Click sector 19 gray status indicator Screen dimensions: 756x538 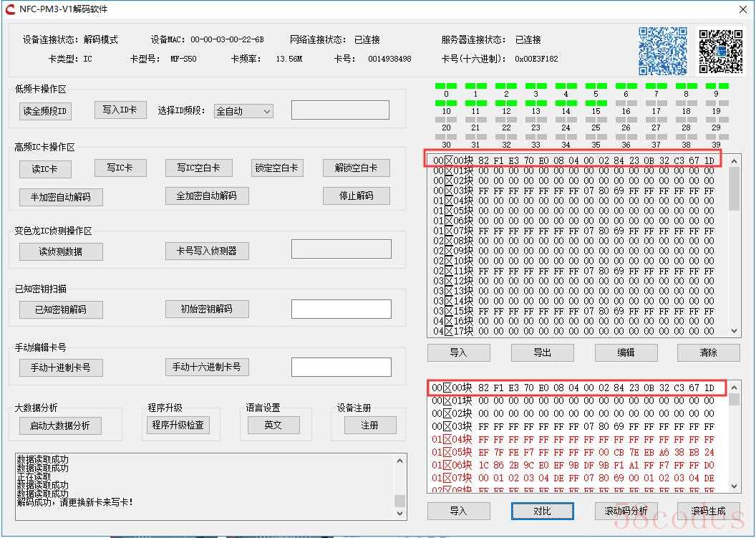(717, 102)
